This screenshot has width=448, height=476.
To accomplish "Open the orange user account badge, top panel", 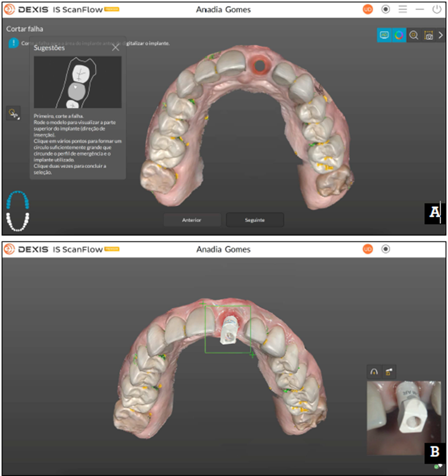I will [x=368, y=9].
